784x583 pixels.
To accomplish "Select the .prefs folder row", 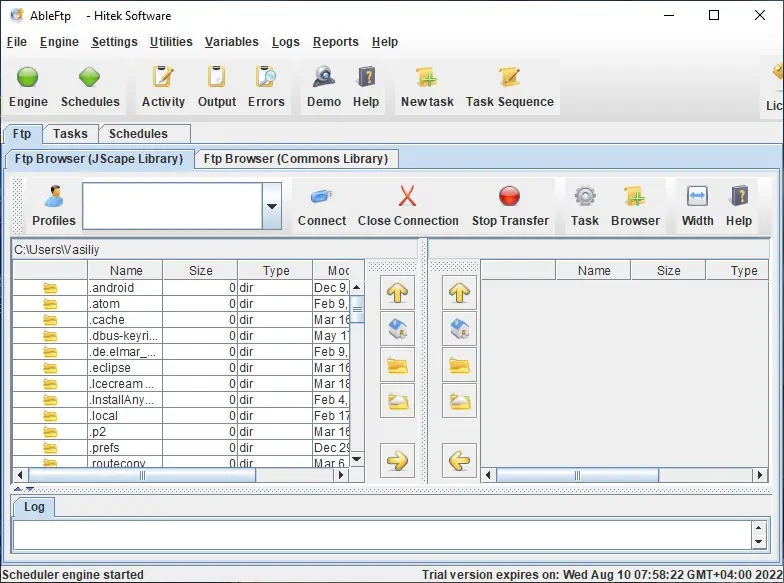I will pos(181,448).
